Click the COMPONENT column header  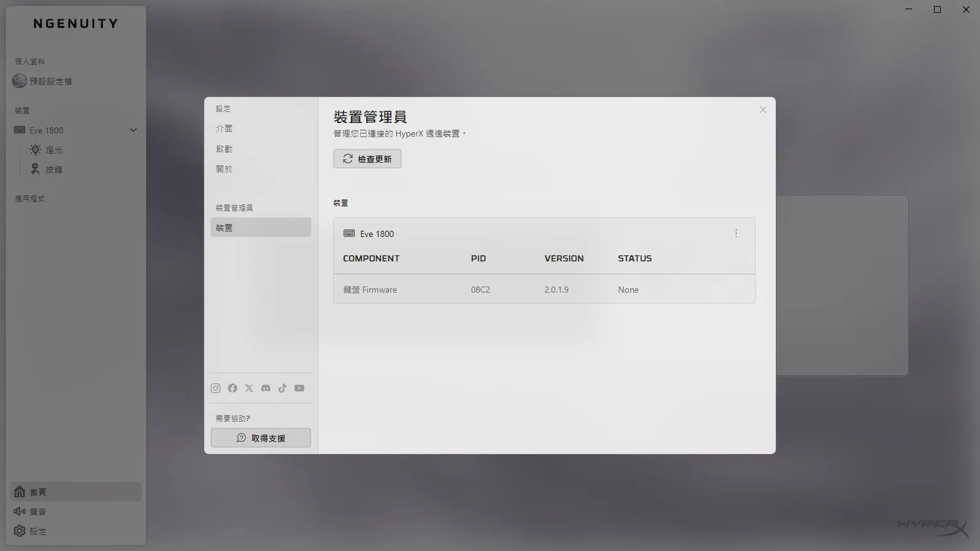(x=371, y=258)
